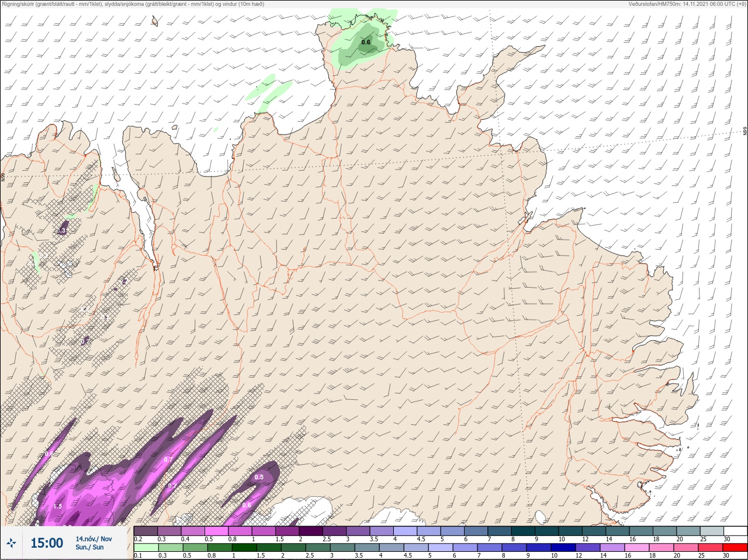The image size is (748, 560).
Task: Select the bottom legend light pink swatch between 16 and 18
Action: click(x=637, y=548)
